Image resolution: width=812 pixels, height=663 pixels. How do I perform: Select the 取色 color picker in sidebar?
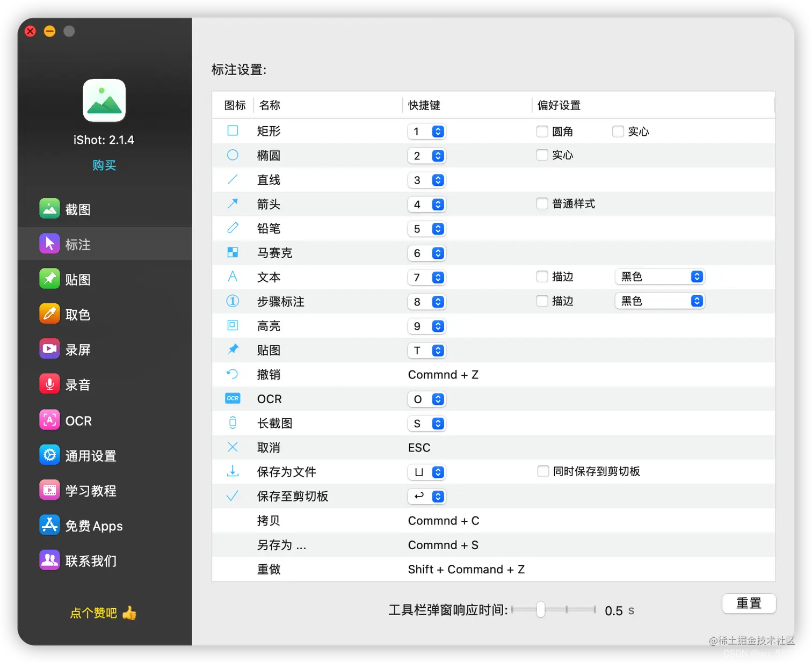coord(77,314)
